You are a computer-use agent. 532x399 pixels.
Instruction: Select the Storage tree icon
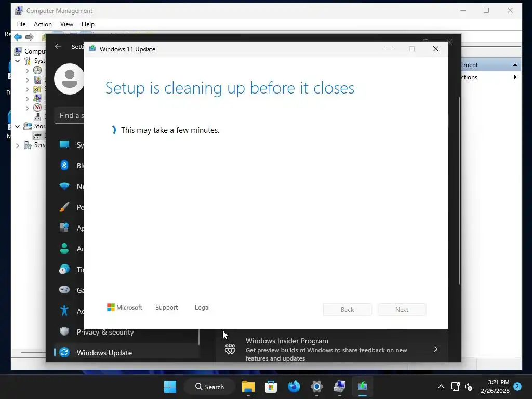click(x=28, y=126)
